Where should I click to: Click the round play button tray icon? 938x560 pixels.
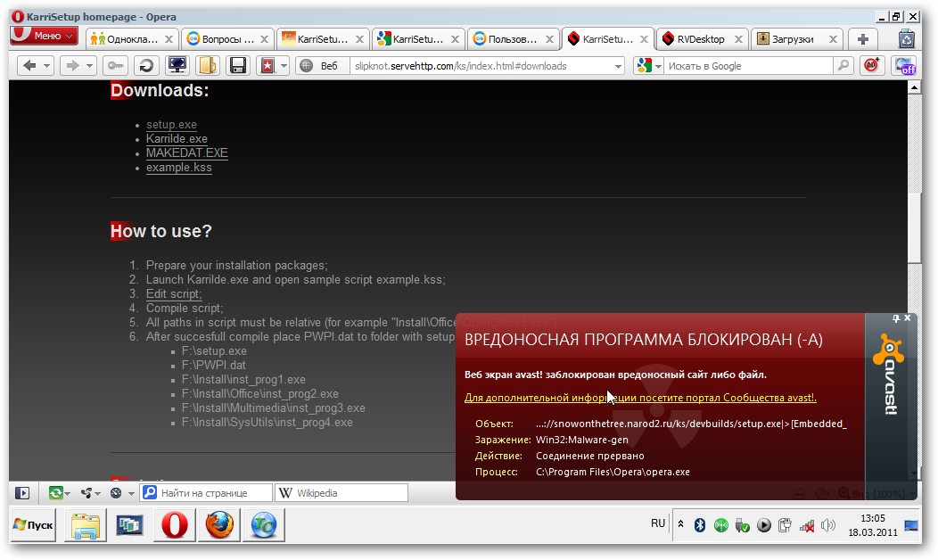(764, 525)
